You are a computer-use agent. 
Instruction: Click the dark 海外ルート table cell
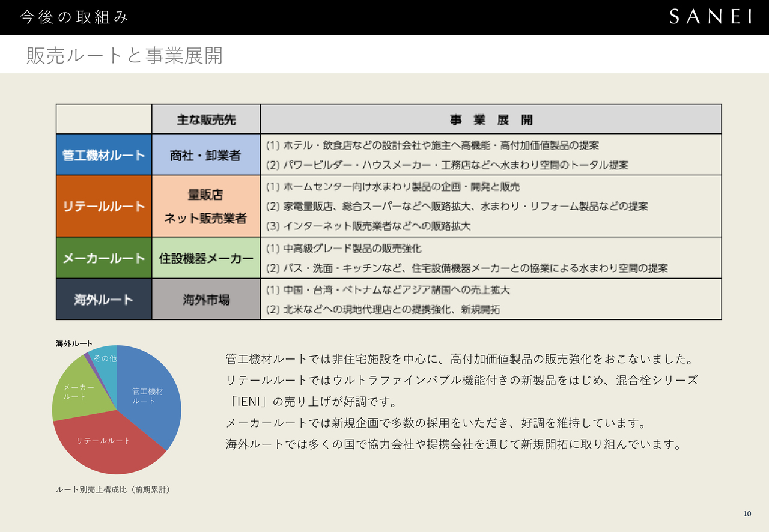pos(104,299)
